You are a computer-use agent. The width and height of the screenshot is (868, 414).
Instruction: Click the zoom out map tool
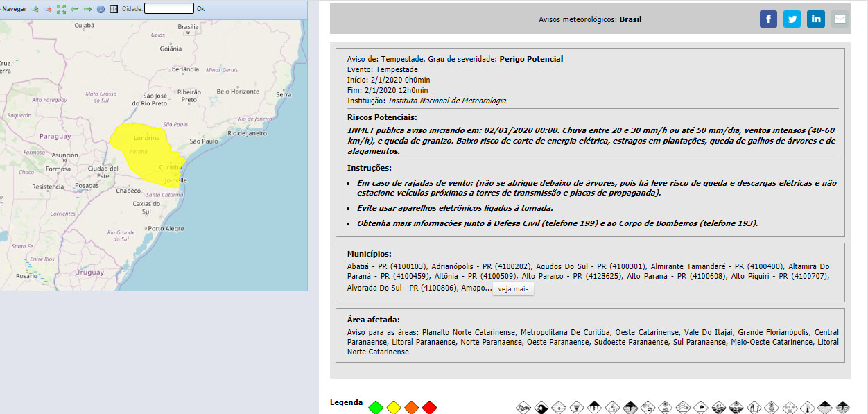(x=48, y=9)
